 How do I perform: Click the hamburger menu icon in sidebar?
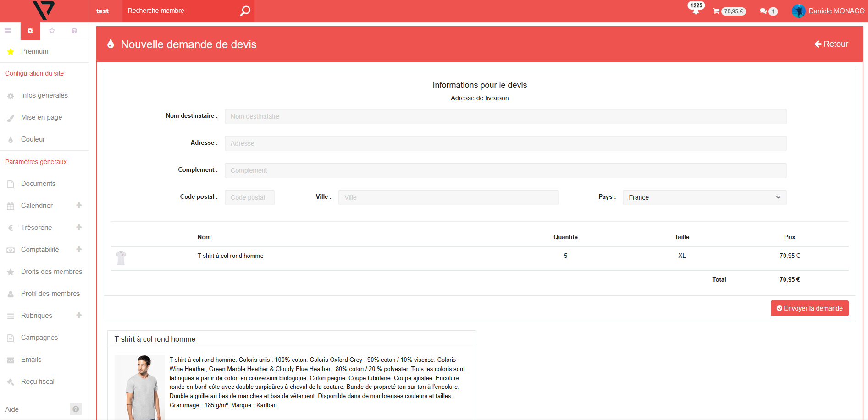coord(8,31)
